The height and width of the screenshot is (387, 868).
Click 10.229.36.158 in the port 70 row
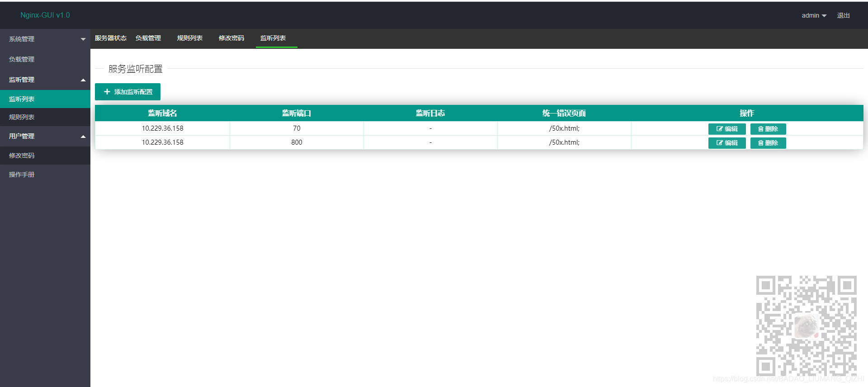163,128
